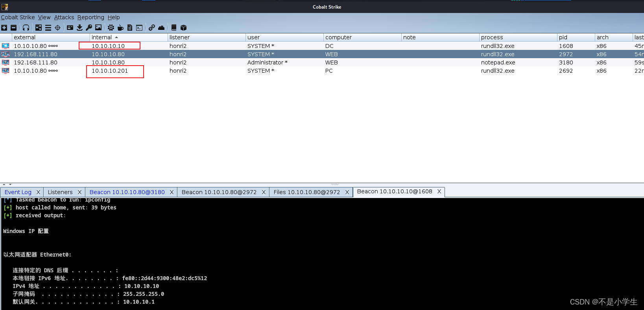Switch to session table view icon
This screenshot has height=310, width=644.
pos(48,28)
